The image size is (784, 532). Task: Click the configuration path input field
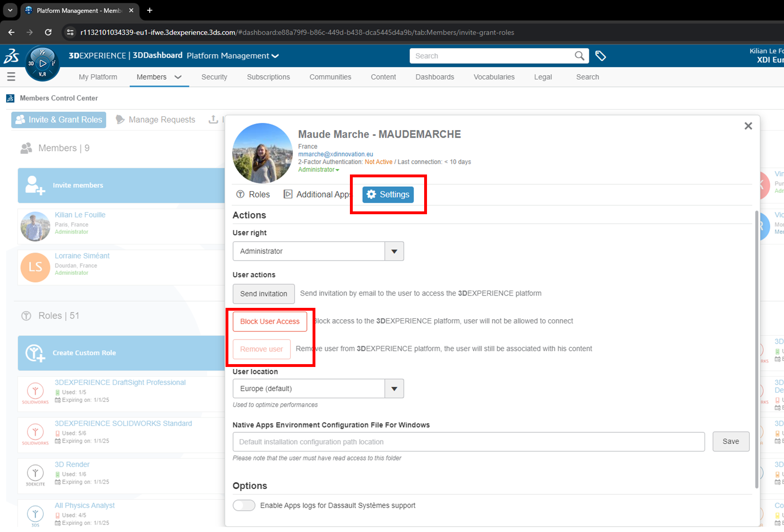468,442
